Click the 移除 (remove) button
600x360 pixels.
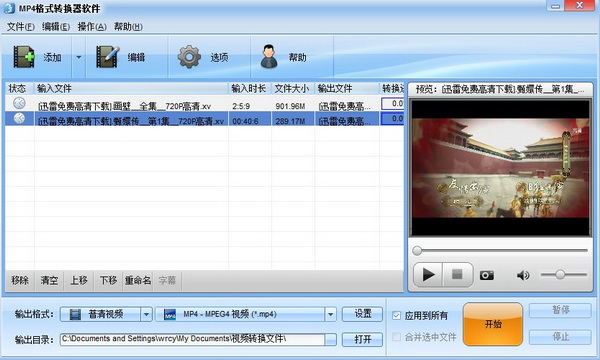[x=20, y=280]
